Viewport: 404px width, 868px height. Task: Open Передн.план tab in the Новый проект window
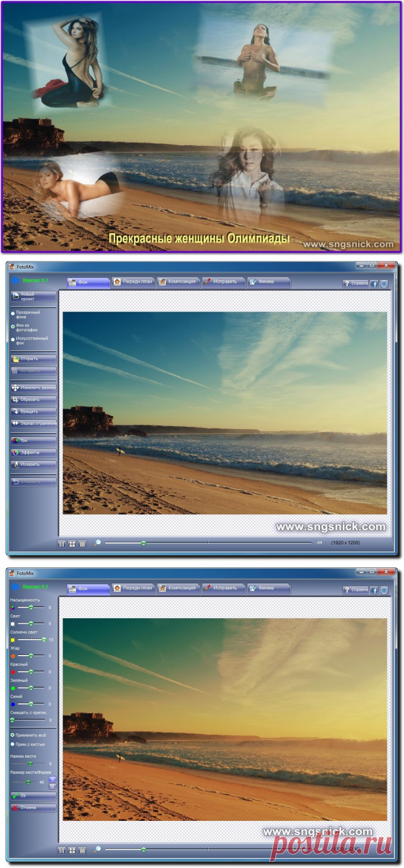click(x=133, y=282)
